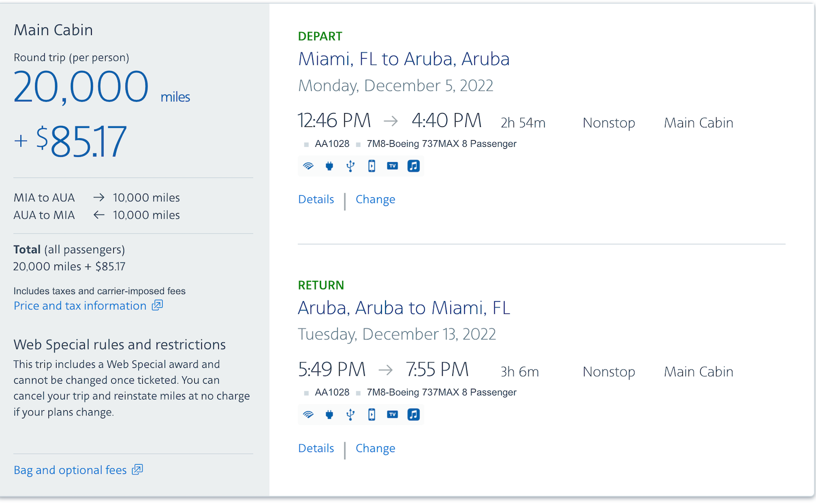Screen dimensions: 816x504
Task: Open Details for the Miami to Aruba flight
Action: [316, 199]
